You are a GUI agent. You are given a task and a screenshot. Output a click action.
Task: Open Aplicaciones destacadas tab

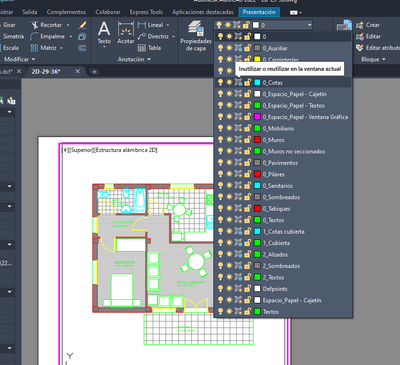[x=203, y=12]
